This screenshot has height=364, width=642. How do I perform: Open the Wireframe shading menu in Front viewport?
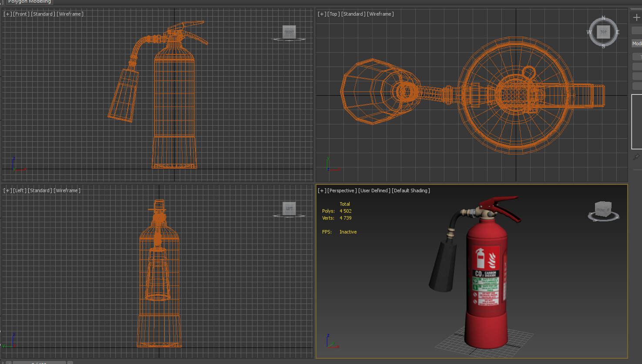click(70, 13)
